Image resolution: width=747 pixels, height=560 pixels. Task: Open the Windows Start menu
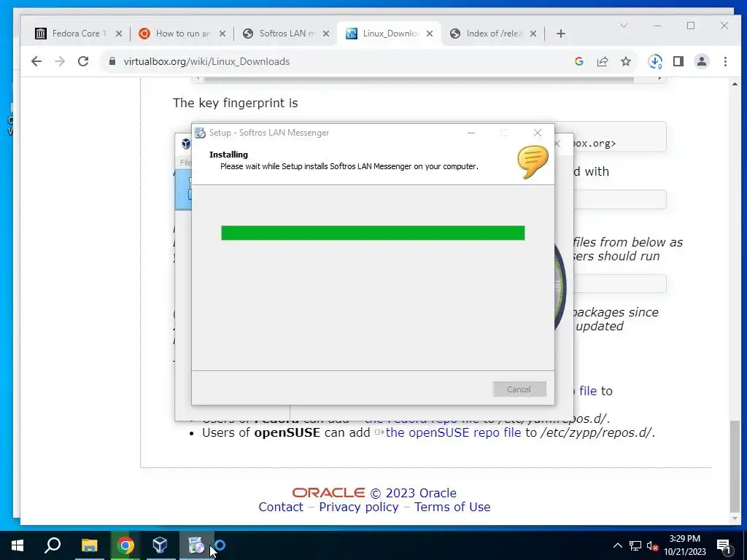point(18,545)
